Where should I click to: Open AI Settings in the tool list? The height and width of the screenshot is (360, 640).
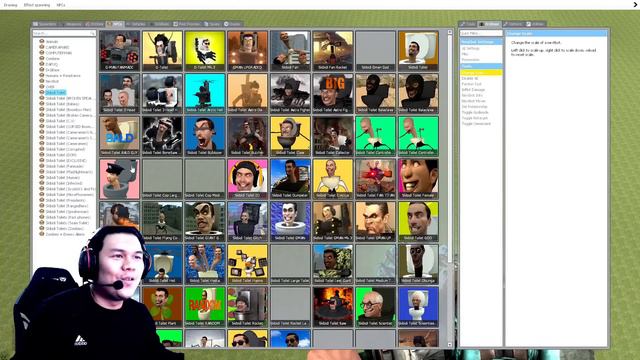tap(470, 48)
